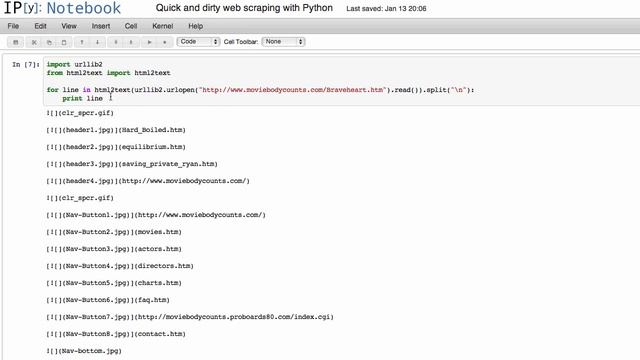Click the Braveheart.htm URL string in code

click(x=292, y=90)
